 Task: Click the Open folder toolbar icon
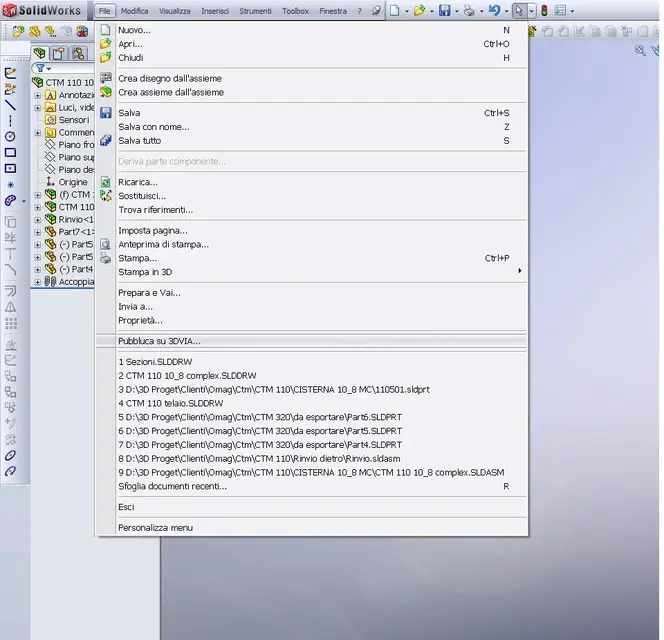[419, 11]
